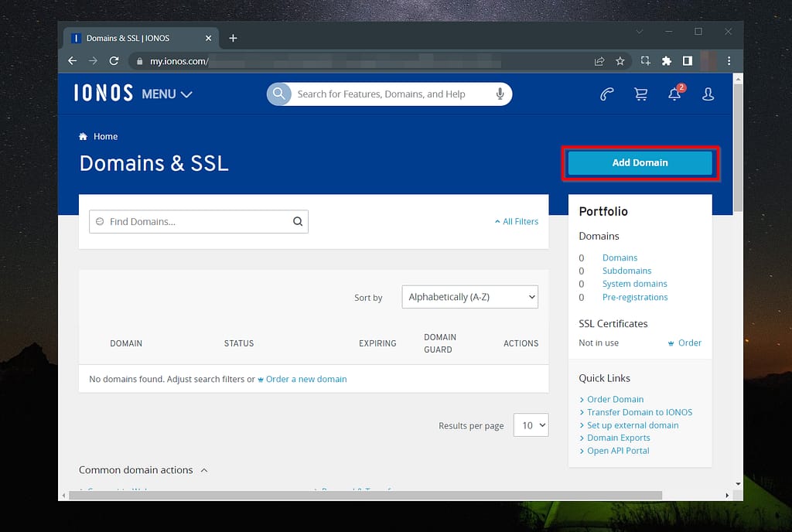This screenshot has height=532, width=792.
Task: Open the extensions puzzle icon
Action: click(667, 61)
